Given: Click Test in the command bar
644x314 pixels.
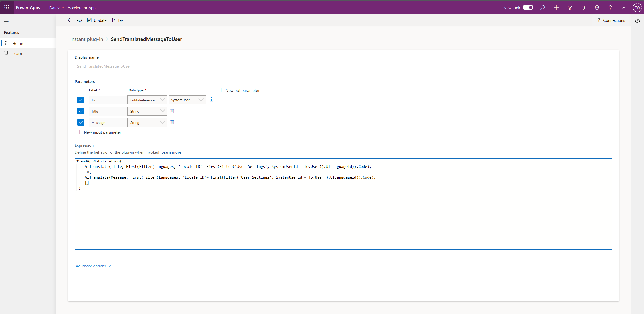Looking at the screenshot, I should (x=118, y=20).
